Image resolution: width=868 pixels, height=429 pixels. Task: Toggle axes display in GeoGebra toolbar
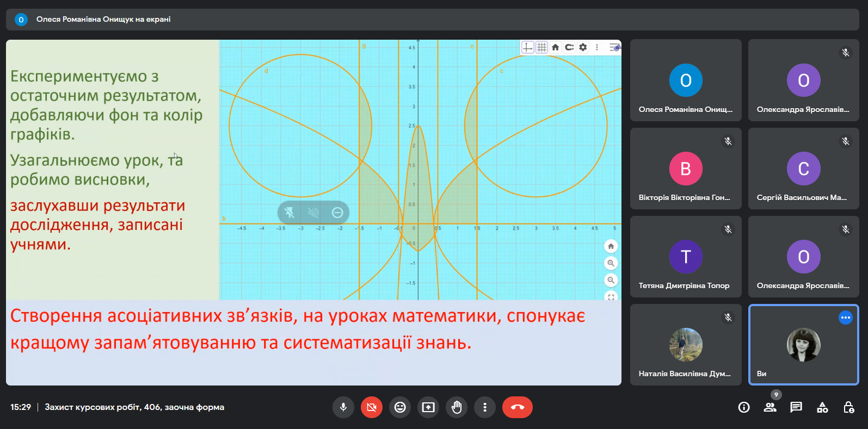[x=527, y=47]
